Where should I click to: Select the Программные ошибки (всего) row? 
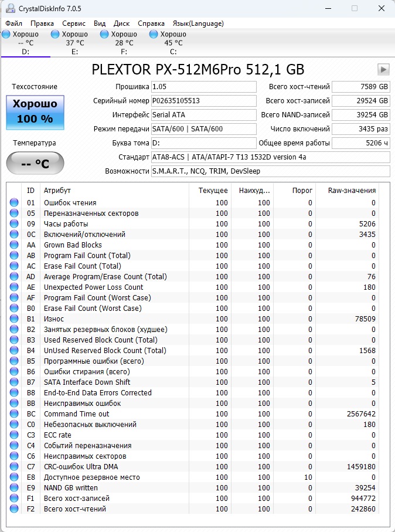pos(193,361)
